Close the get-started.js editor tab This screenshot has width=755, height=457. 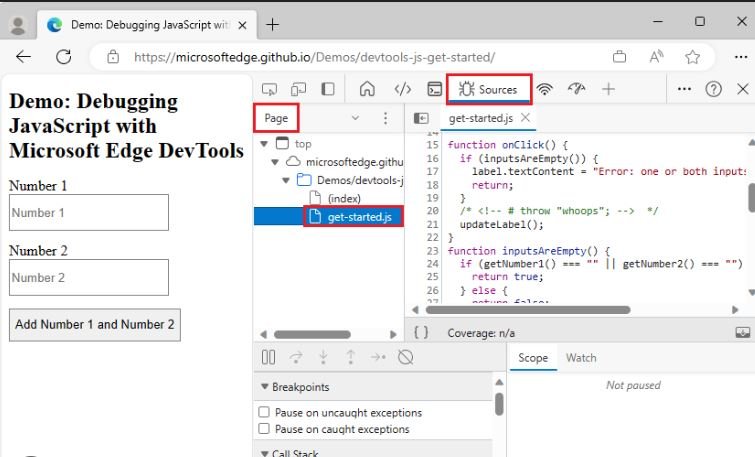point(525,118)
